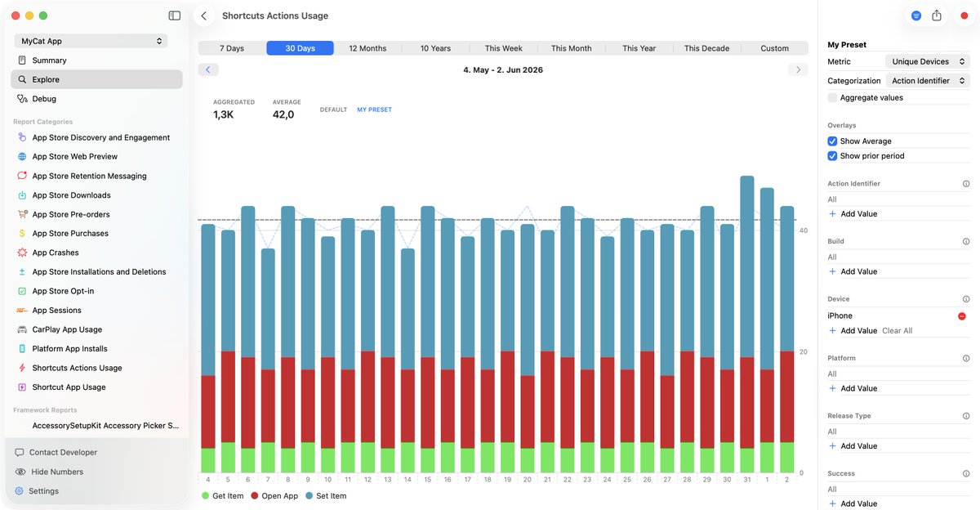The width and height of the screenshot is (980, 510).
Task: Select the App Store Opt-in report
Action: [x=96, y=291]
